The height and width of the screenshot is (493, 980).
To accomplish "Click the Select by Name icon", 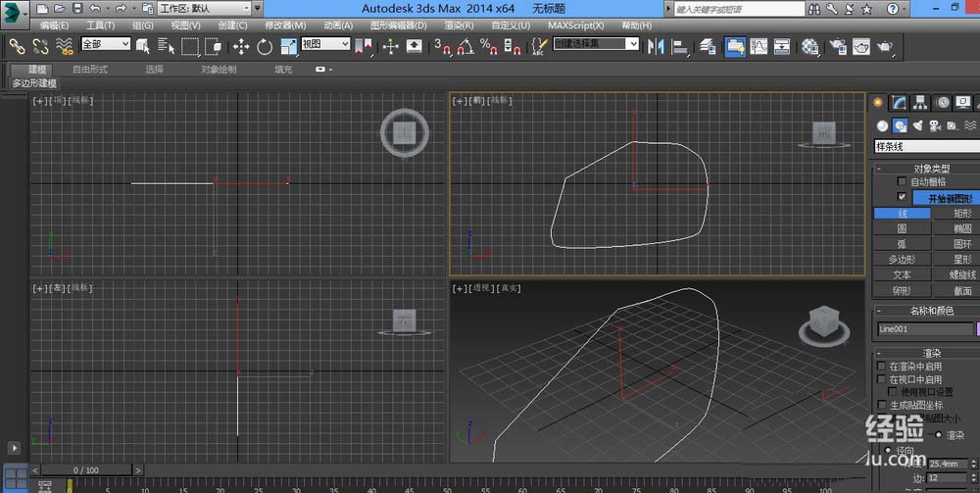I will (x=166, y=46).
